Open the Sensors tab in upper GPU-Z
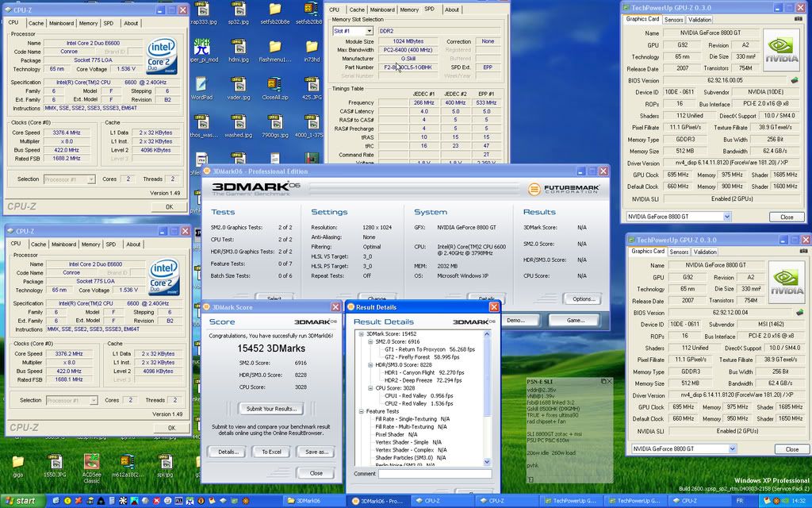Viewport: 812px width, 508px height. 674,19
